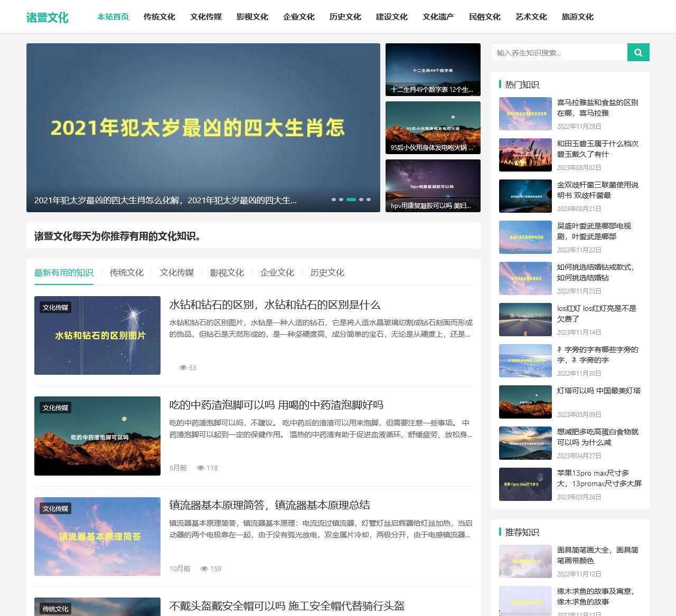The image size is (676, 616).
Task: Open the 文化传媒 navigation menu item
Action: (x=206, y=17)
